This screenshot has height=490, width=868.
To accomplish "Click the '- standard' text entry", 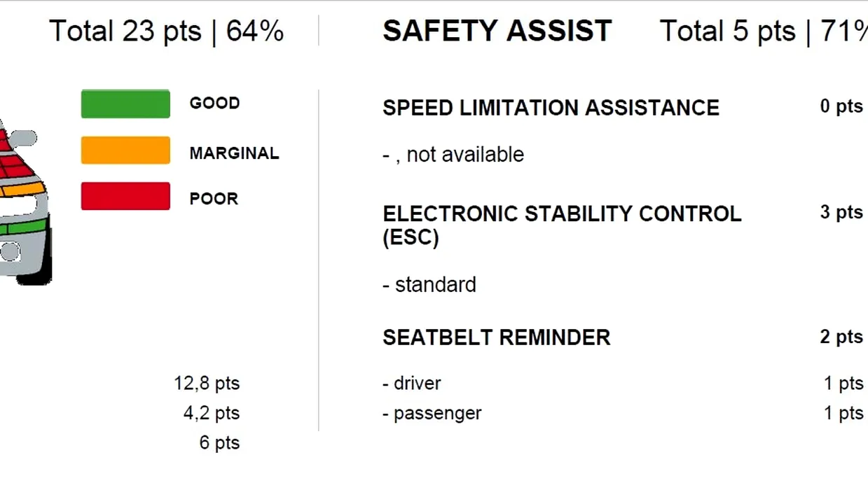I will [x=429, y=285].
